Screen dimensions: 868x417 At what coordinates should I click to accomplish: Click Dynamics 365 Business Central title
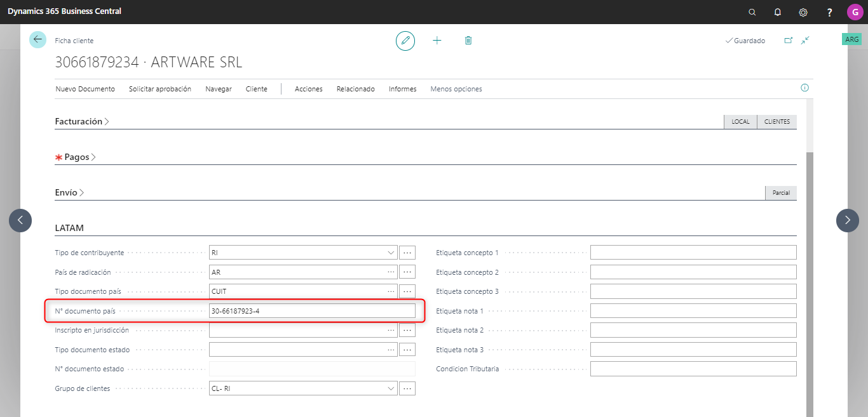pyautogui.click(x=64, y=11)
